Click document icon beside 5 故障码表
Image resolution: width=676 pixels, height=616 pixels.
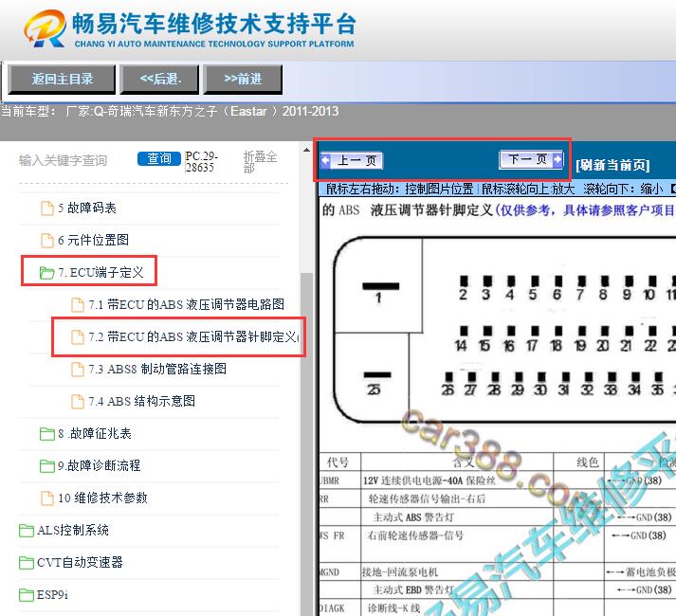pyautogui.click(x=47, y=208)
